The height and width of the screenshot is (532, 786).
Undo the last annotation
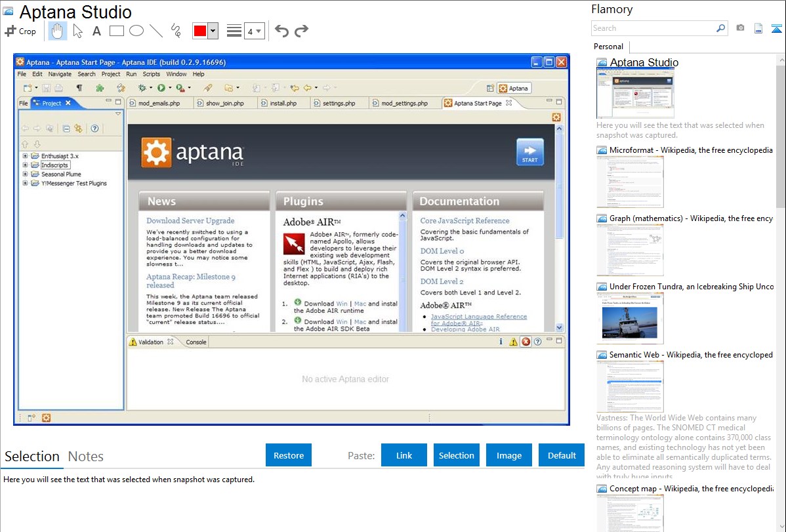point(281,31)
